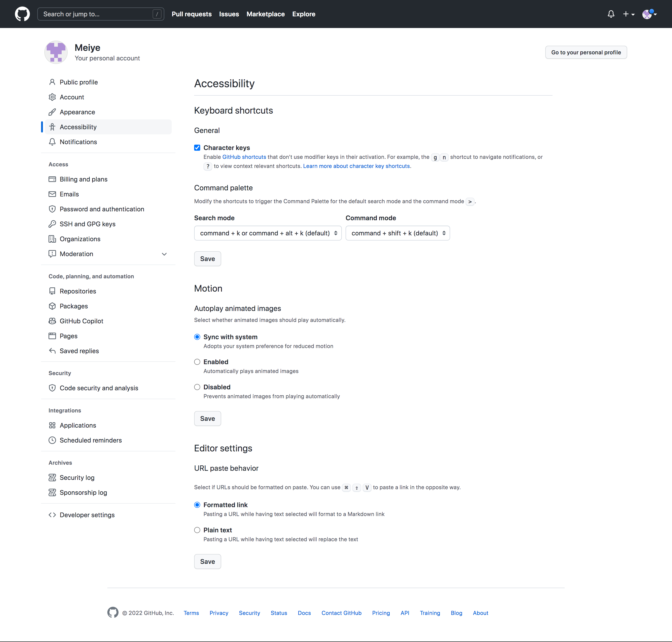Open the Pricing footer link
672x642 pixels.
pos(381,613)
